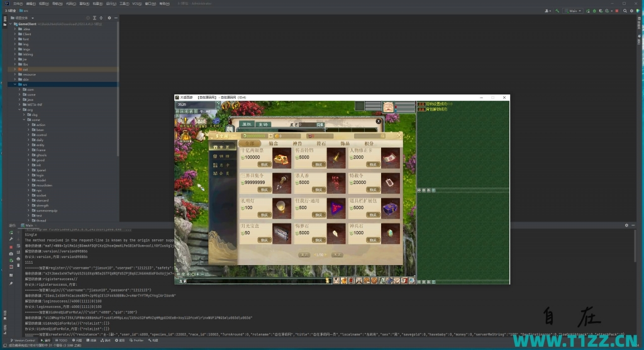This screenshot has width=644, height=350.
Task: Click the plus recharge icon in game shop
Action: [x=270, y=136]
